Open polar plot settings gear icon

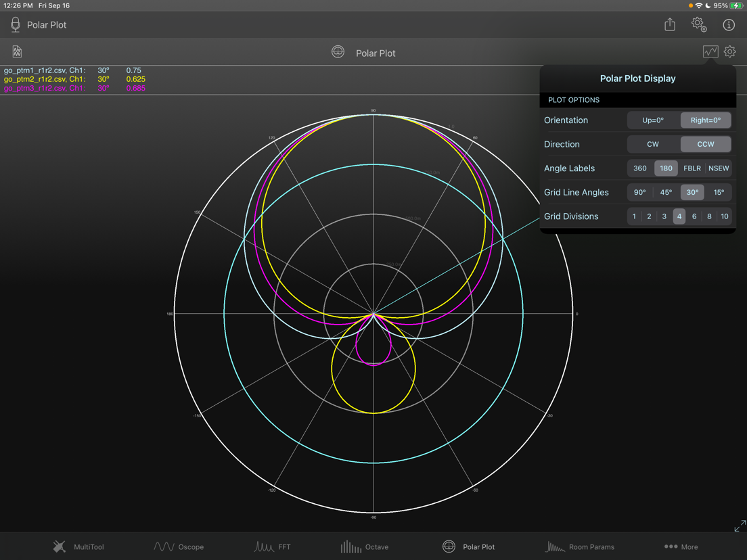pyautogui.click(x=730, y=51)
